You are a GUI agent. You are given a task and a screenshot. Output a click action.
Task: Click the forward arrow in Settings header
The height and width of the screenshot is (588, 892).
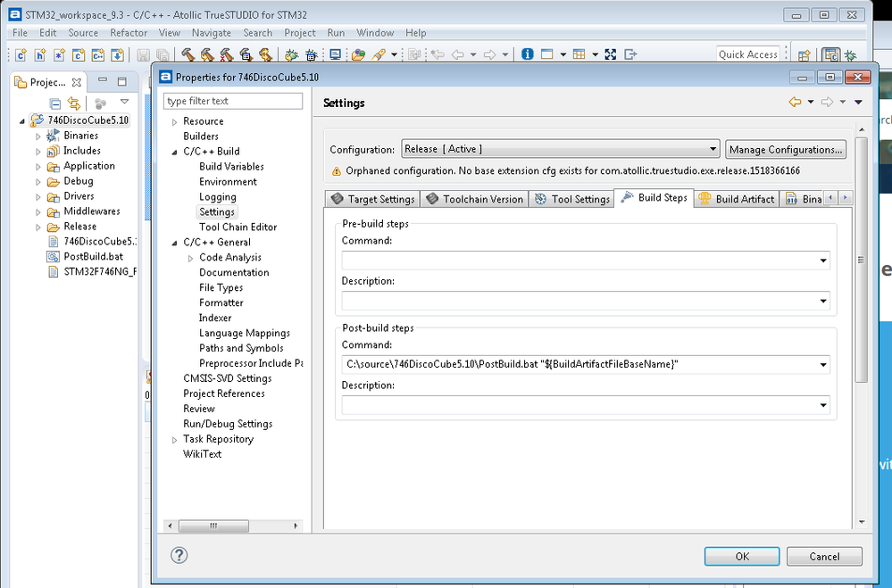pos(827,102)
